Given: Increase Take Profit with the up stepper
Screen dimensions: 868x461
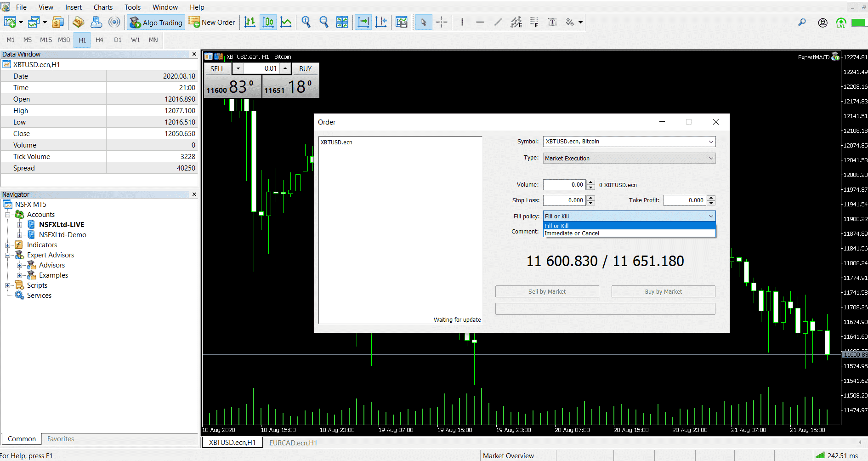Looking at the screenshot, I should point(711,198).
